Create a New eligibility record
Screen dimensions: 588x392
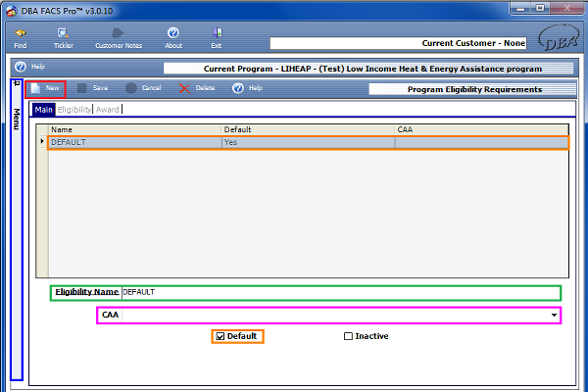pos(45,88)
